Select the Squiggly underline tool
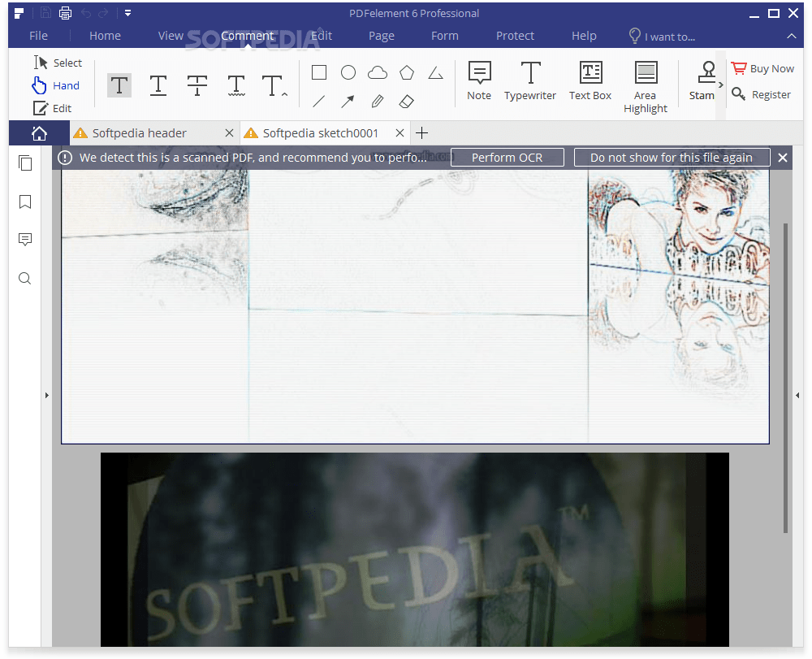Viewport: 812px width, 659px height. (x=236, y=85)
